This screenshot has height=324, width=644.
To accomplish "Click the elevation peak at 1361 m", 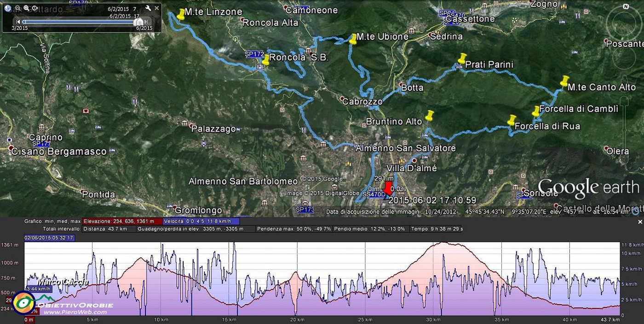I will (443, 243).
